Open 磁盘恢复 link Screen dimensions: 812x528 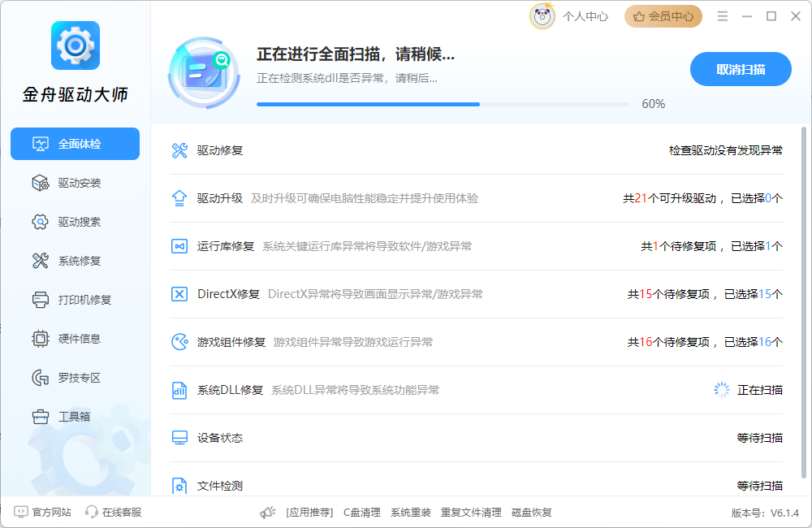532,513
